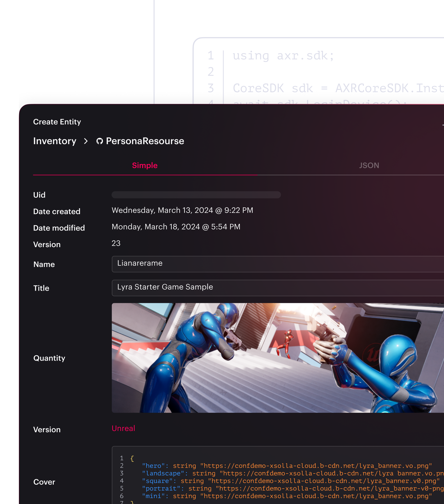The height and width of the screenshot is (504, 444).
Task: Open the Inventory breadcrumb
Action: [x=55, y=141]
